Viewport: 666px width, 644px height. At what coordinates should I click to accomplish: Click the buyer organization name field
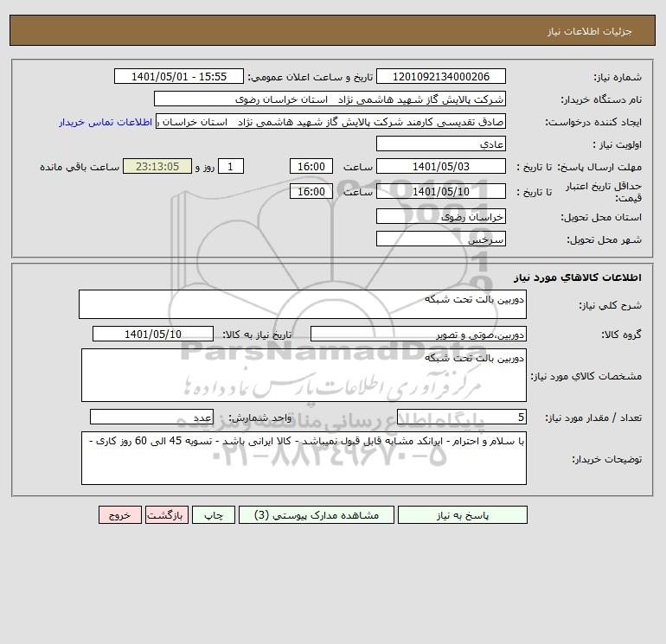pos(330,99)
